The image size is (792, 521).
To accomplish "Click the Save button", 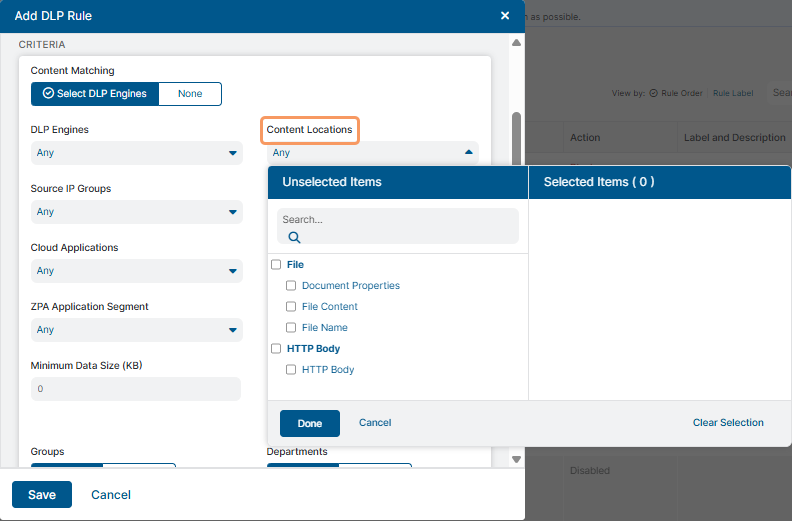I will 42,495.
